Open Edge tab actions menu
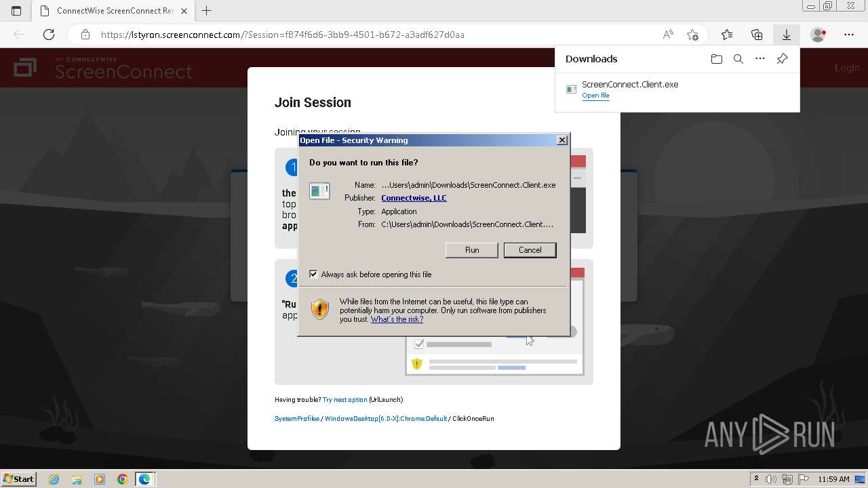The height and width of the screenshot is (488, 868). click(16, 11)
